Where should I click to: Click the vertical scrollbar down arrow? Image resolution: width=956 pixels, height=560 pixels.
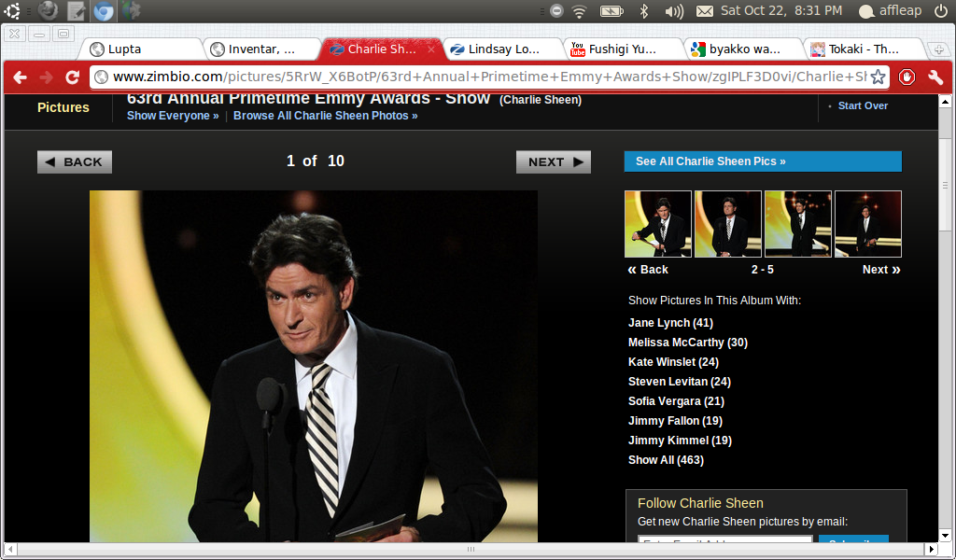945,536
